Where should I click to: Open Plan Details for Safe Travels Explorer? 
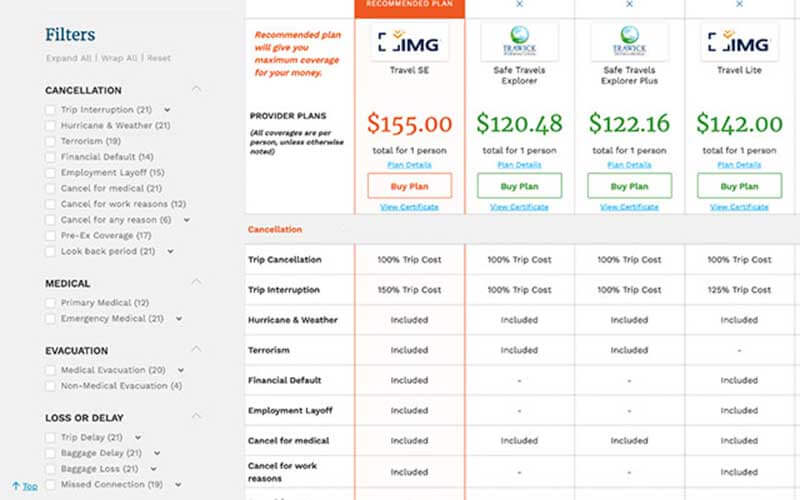tap(519, 165)
